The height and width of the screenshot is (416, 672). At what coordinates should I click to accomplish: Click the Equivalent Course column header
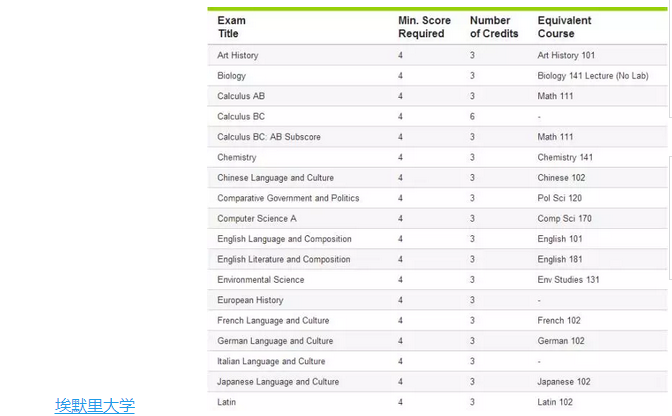(564, 27)
